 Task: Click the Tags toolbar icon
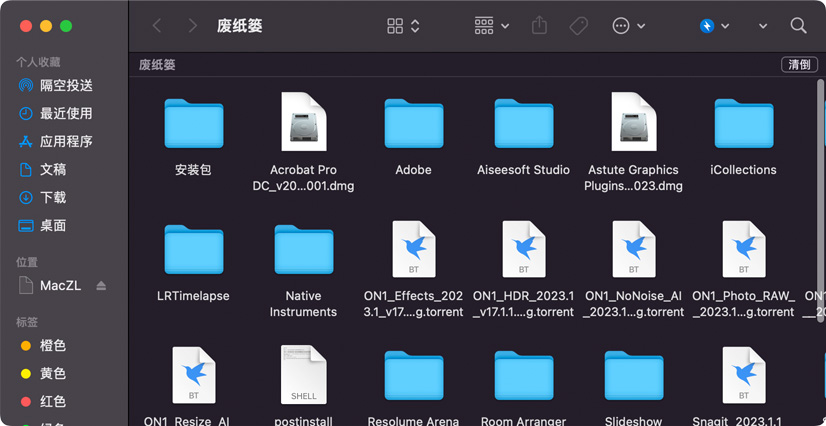[579, 26]
